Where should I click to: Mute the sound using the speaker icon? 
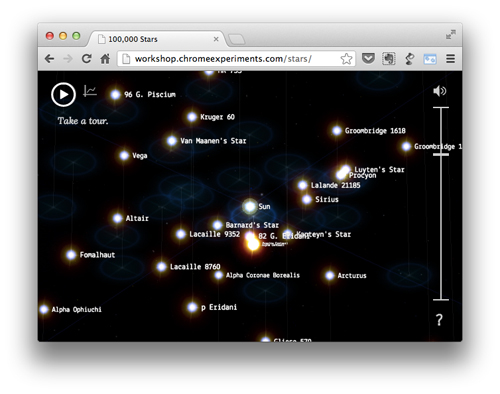[440, 91]
